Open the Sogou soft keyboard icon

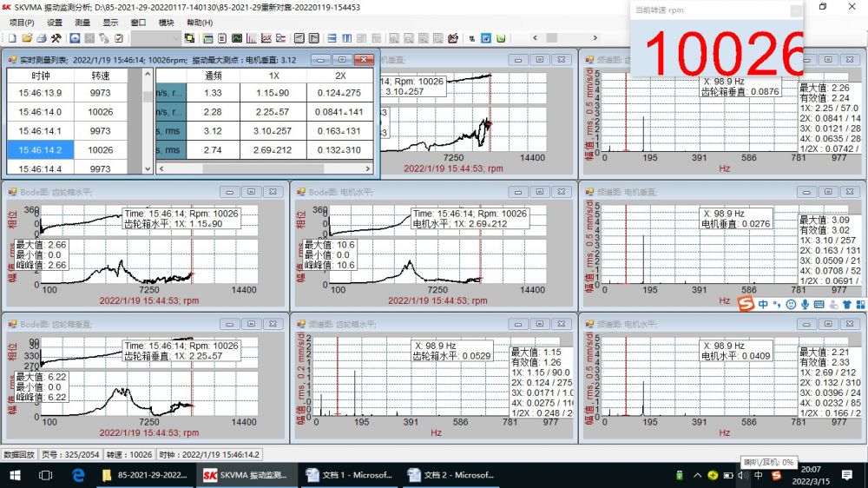pos(819,304)
